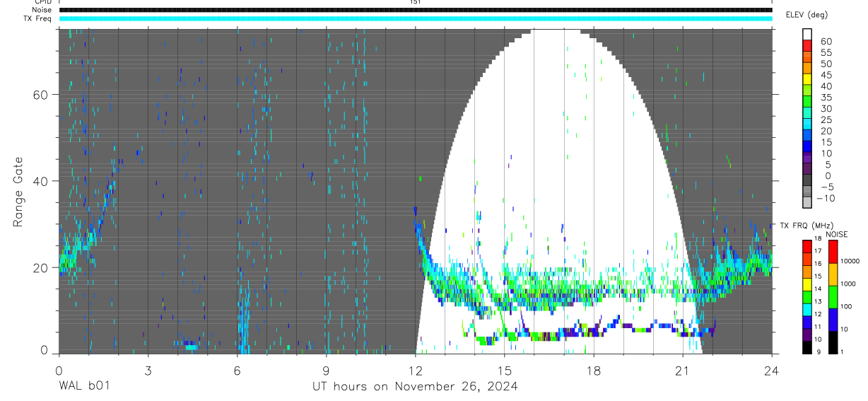Click ELEV legend value '35'
868x401 pixels.
[826, 98]
